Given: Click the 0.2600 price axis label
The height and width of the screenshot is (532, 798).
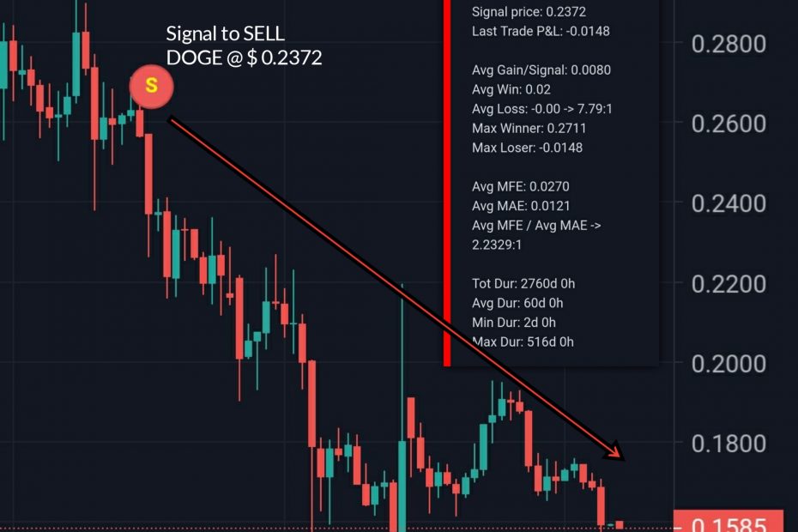Looking at the screenshot, I should click(728, 124).
